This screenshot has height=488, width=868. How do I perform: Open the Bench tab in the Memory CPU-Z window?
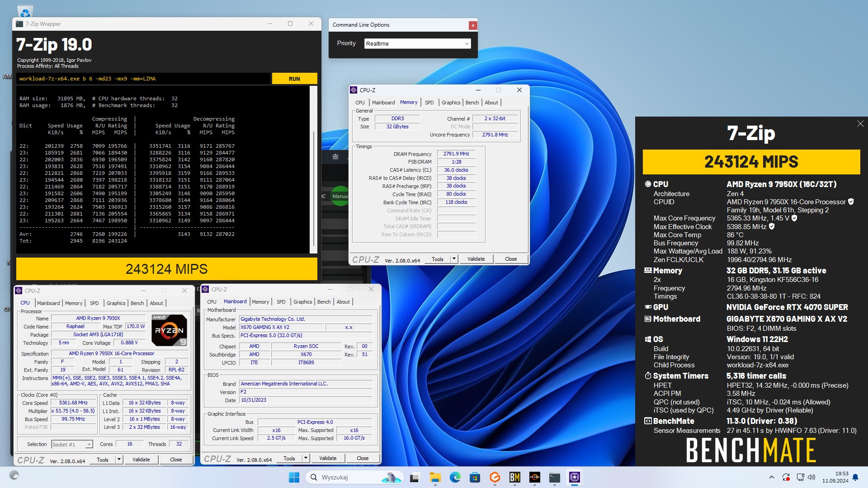tap(472, 103)
